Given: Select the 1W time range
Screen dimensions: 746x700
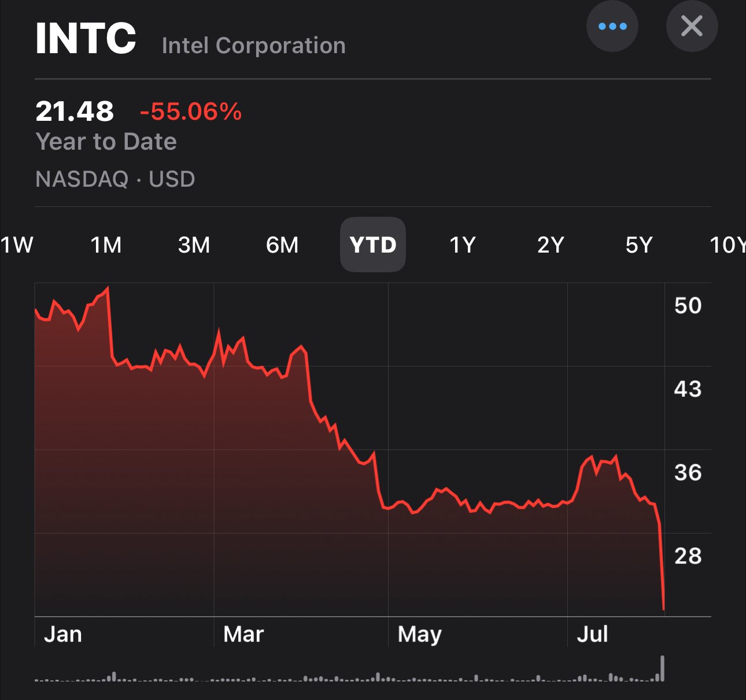Looking at the screenshot, I should click(17, 245).
